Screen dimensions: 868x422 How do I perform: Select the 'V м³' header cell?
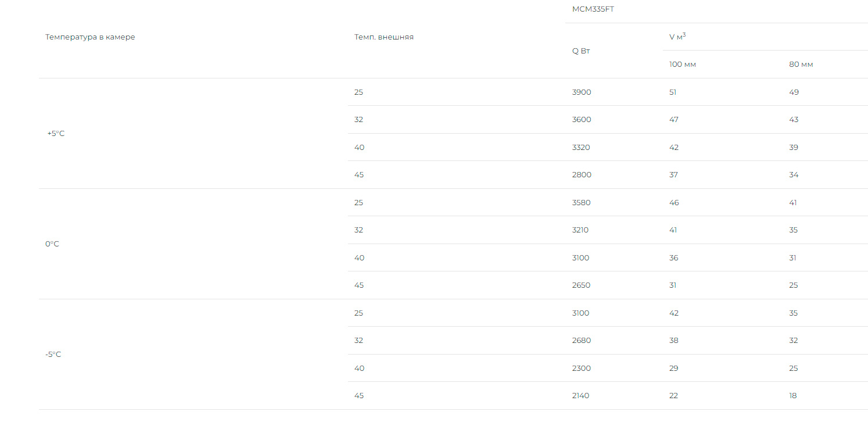[x=677, y=37]
